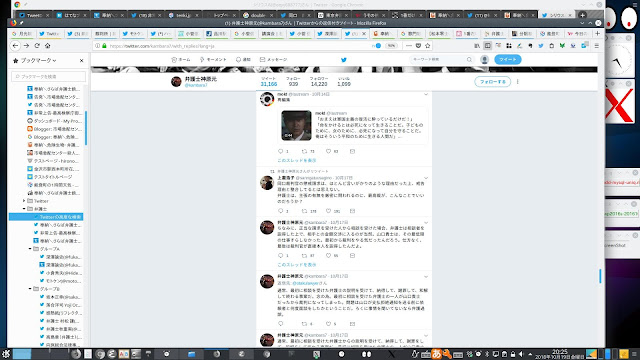The width and height of the screenshot is (640, 360).
Task: Toggle the Firefox sidebar button
Action: 487,46
